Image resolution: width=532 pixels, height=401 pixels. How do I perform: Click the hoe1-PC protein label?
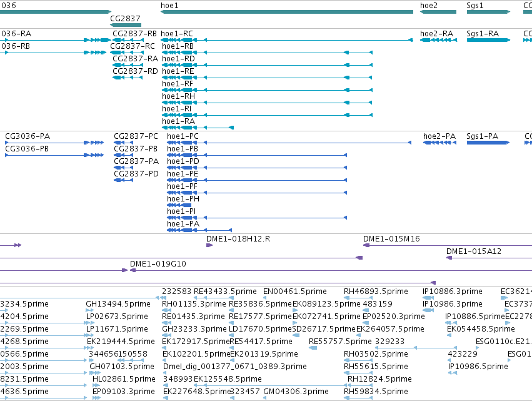[x=183, y=136]
